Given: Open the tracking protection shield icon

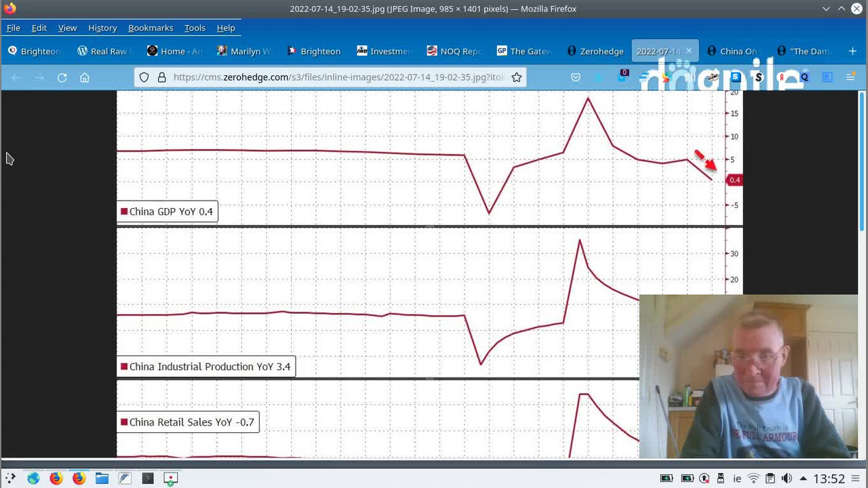Looking at the screenshot, I should [144, 77].
